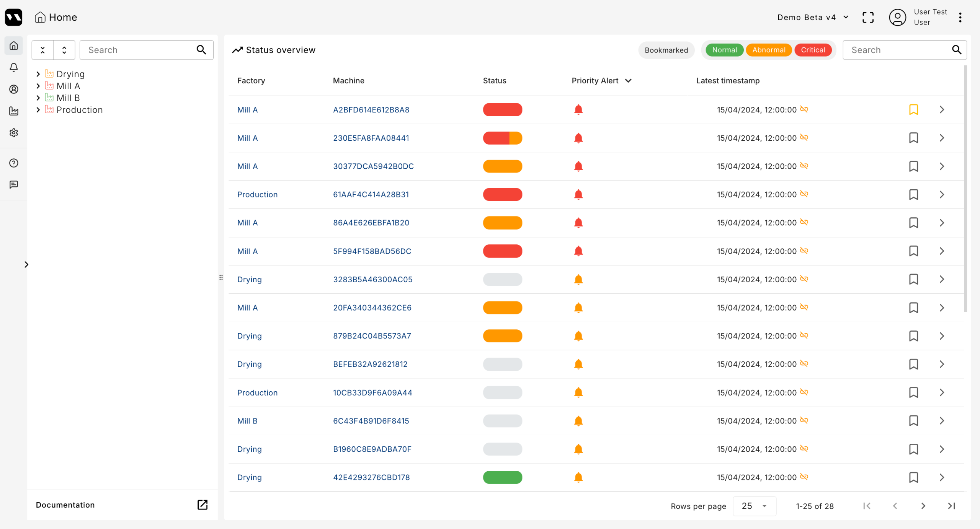The height and width of the screenshot is (529, 980).
Task: Go to next page of results
Action: point(923,506)
